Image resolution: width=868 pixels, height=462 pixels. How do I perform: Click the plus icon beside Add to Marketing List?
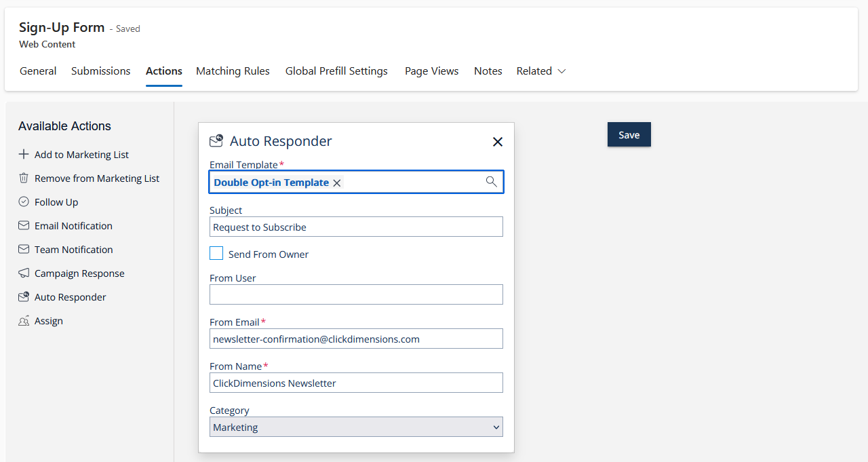point(24,154)
